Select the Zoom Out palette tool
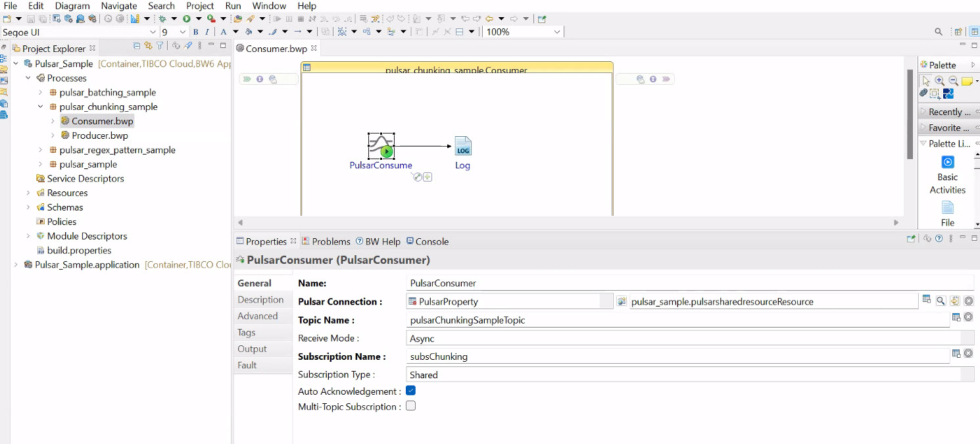This screenshot has height=444, width=980. [x=952, y=81]
